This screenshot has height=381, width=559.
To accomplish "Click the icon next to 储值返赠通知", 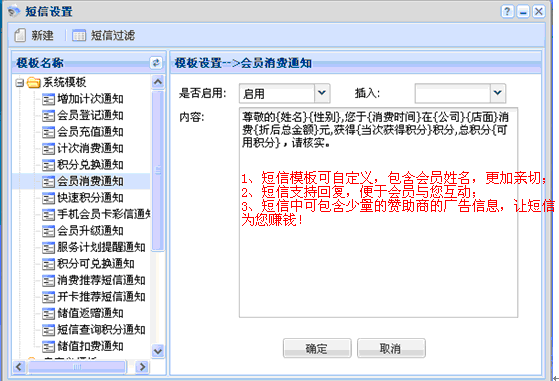I will [48, 313].
